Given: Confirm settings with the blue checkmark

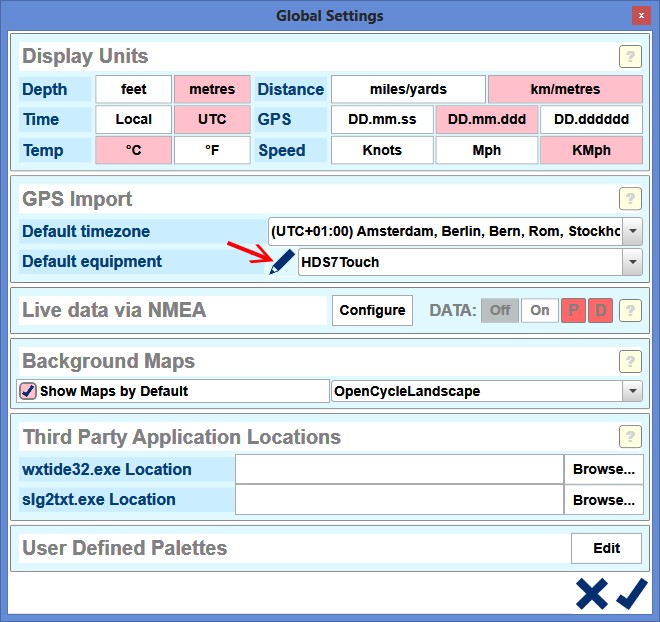Looking at the screenshot, I should pos(632,593).
